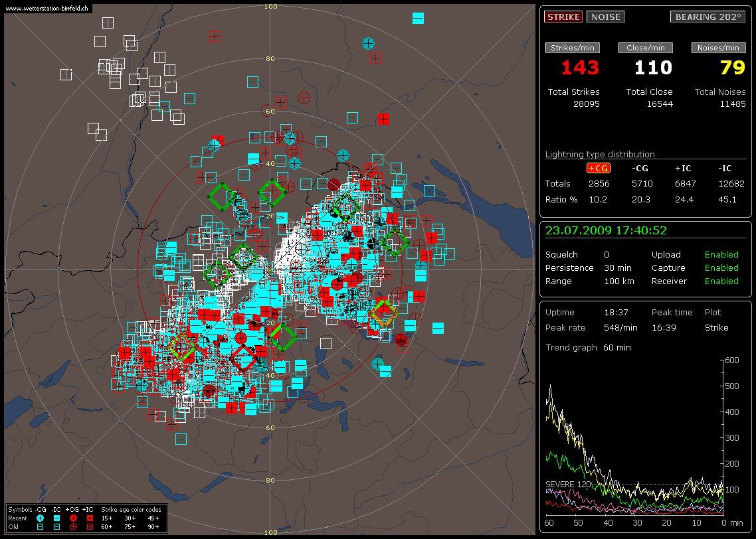This screenshot has height=539, width=756.
Task: Change the Persistence 30 min setting
Action: pos(618,268)
